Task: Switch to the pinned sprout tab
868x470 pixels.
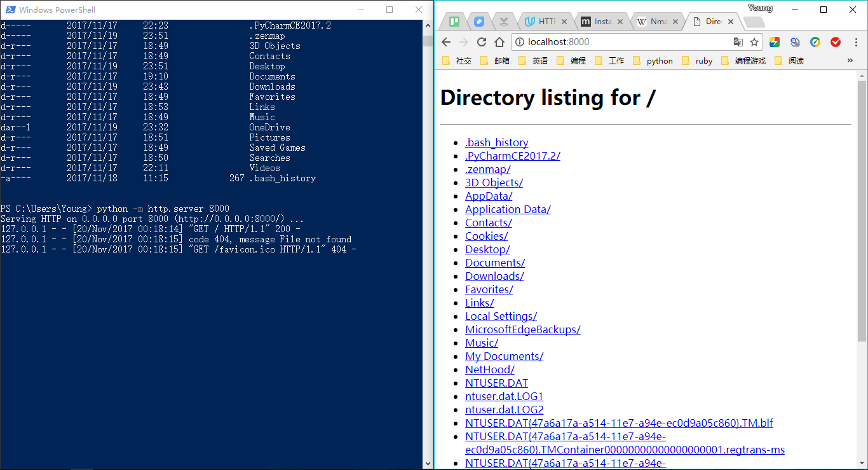Action: 504,22
